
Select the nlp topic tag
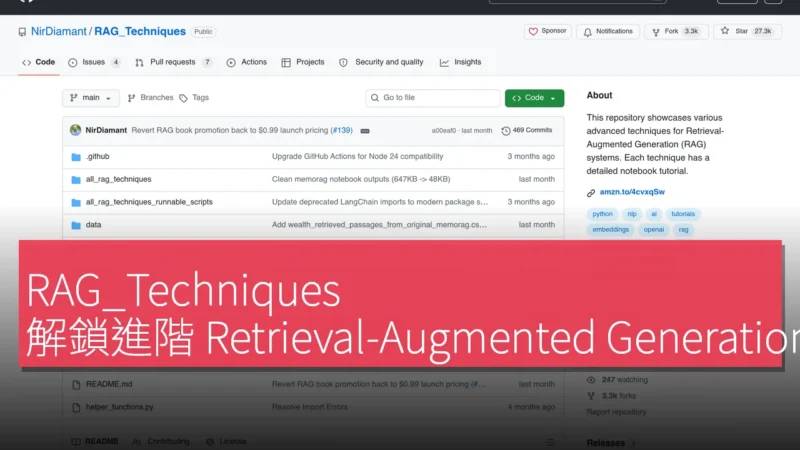pyautogui.click(x=632, y=214)
